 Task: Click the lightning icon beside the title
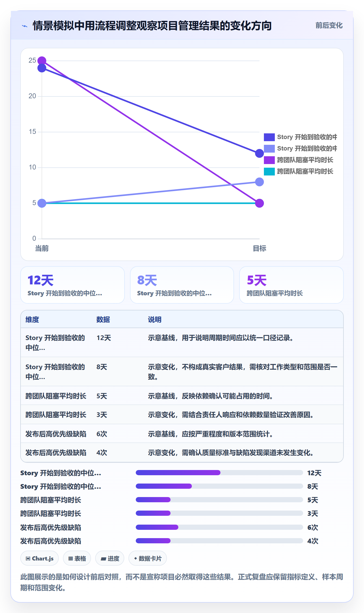point(25,26)
